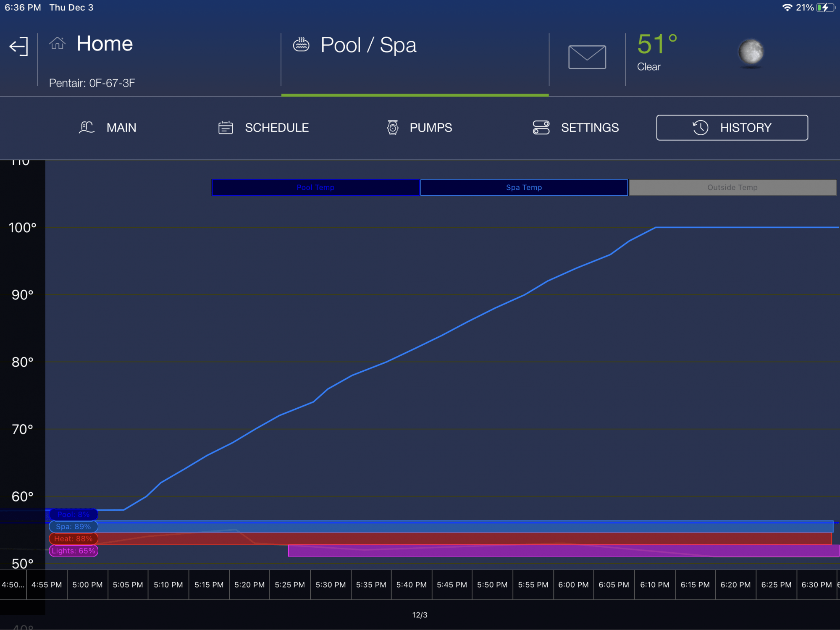Open the messages envelope icon
This screenshot has width=840, height=630.
(587, 57)
